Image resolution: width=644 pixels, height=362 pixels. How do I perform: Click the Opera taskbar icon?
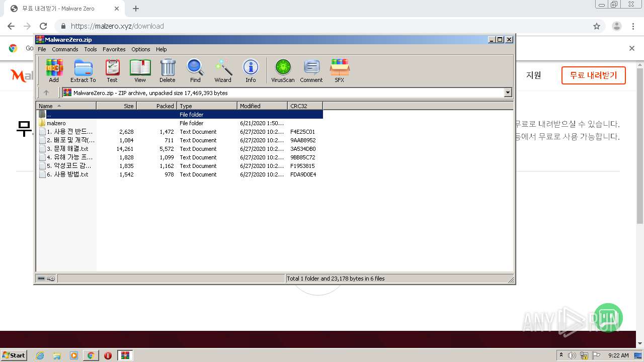tap(108, 355)
